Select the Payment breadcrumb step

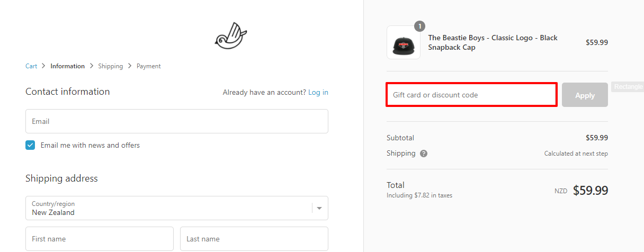coord(148,66)
